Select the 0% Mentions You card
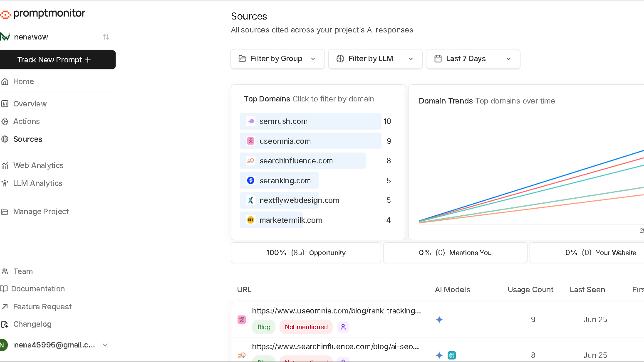Viewport: 644px width, 362px height. (455, 253)
